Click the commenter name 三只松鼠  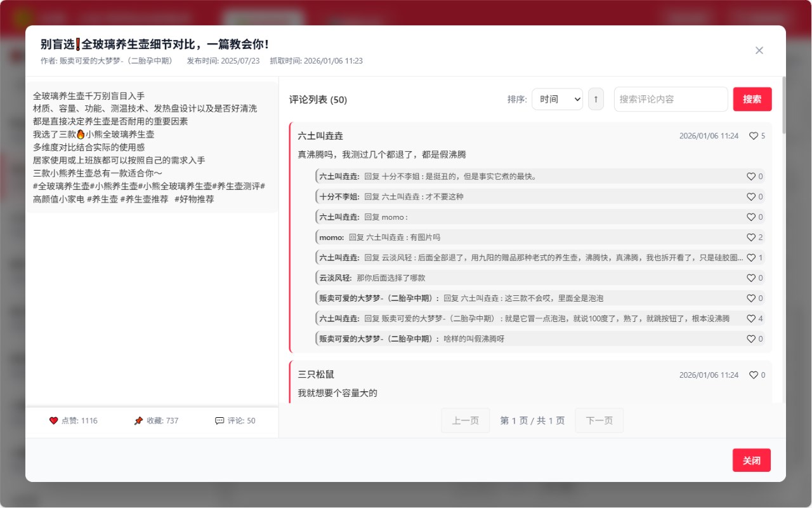point(316,375)
